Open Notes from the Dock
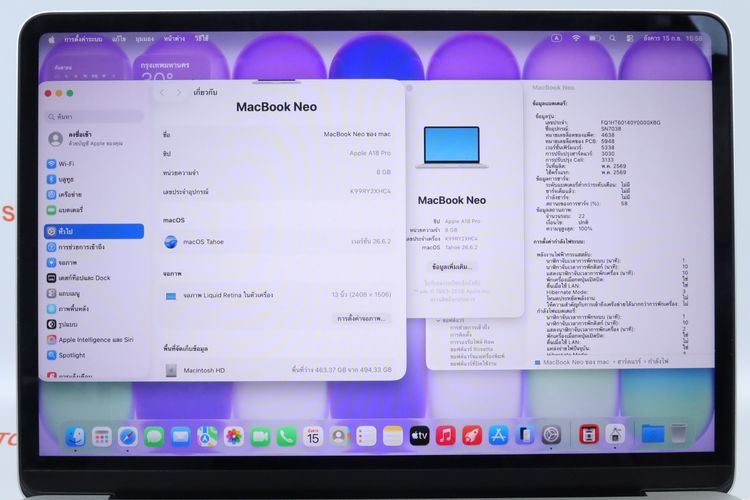The height and width of the screenshot is (500, 750). pos(393,436)
